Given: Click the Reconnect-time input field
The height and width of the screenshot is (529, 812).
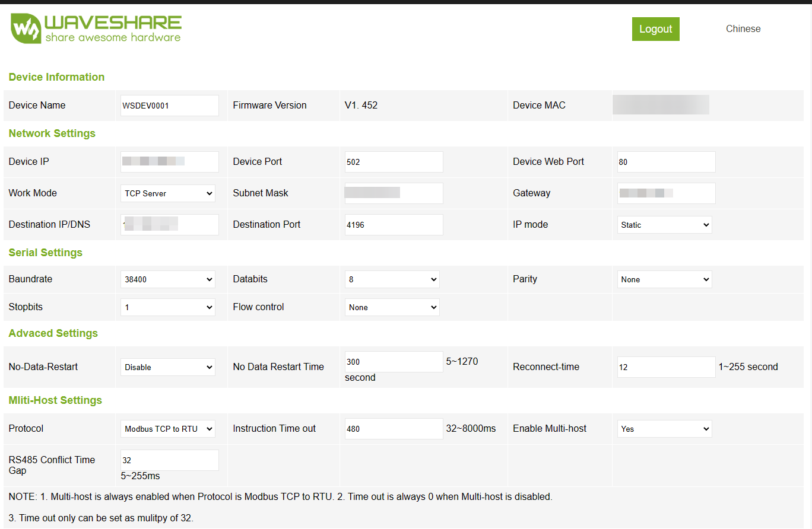Looking at the screenshot, I should coord(666,367).
